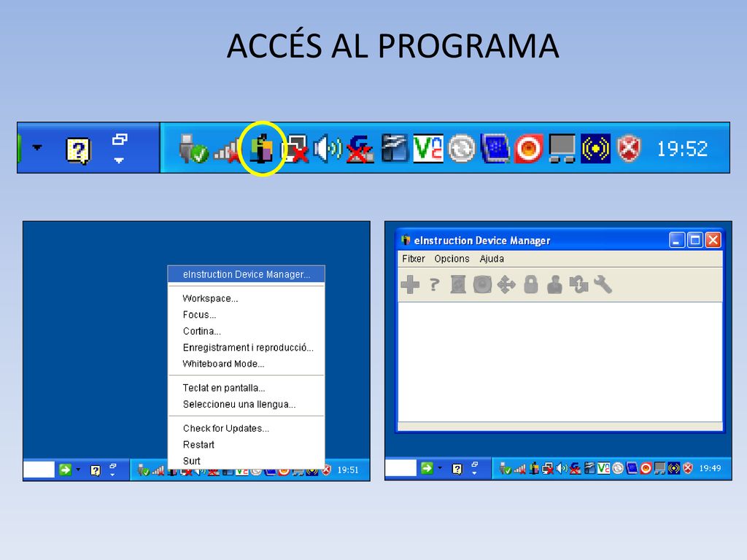
Task: Click the red shield icon in the Device Manager screenshot's taskbar
Action: (x=687, y=469)
